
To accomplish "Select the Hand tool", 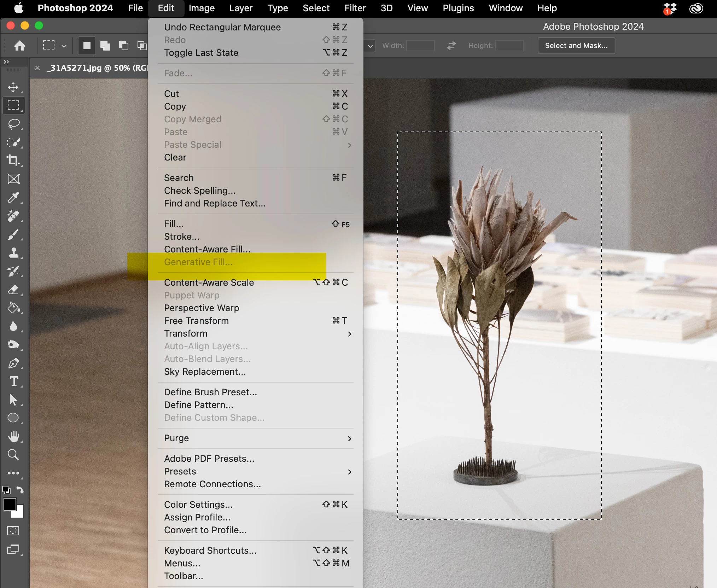I will point(13,437).
